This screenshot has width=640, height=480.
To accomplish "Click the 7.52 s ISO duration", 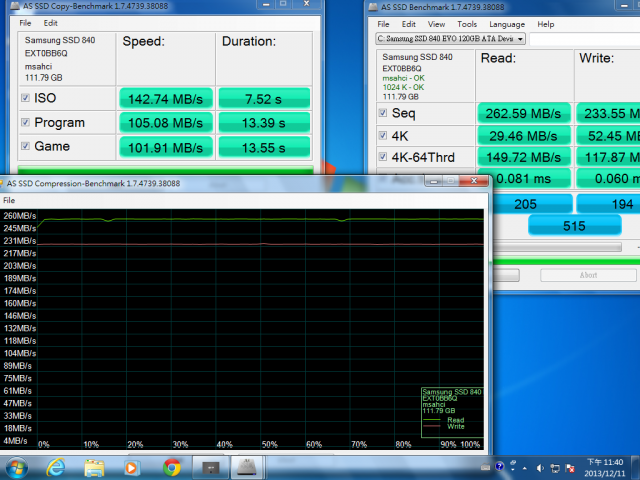I will tap(264, 99).
